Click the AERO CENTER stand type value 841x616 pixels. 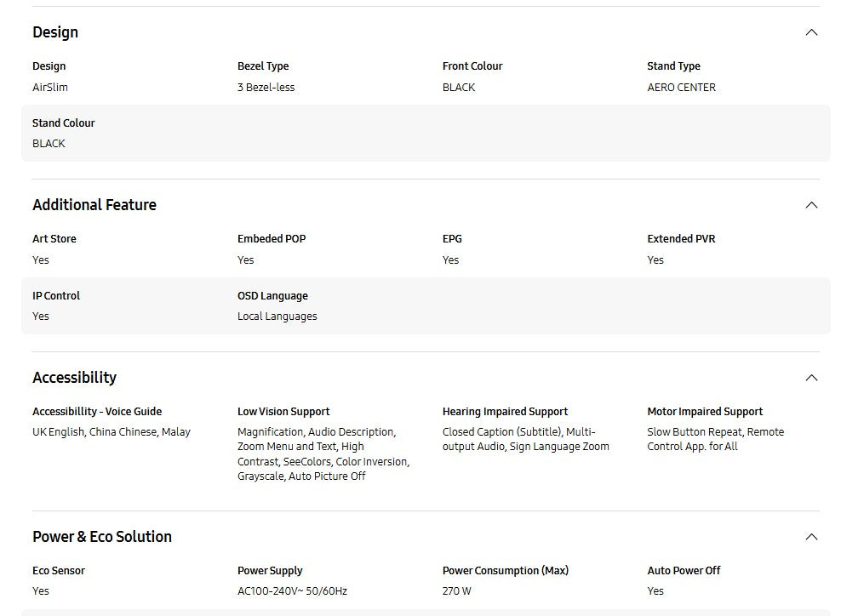click(x=681, y=88)
